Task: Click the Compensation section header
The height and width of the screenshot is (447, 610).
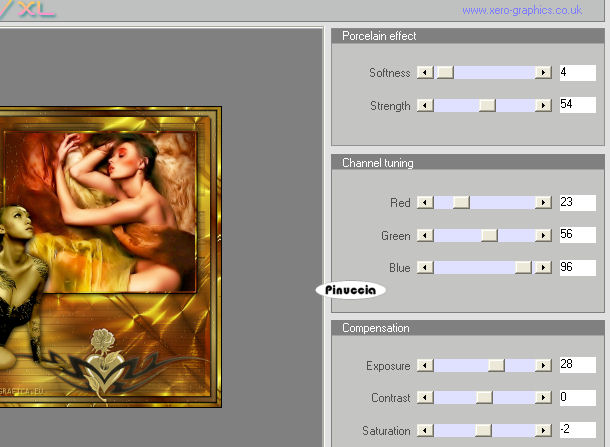Action: coord(468,328)
